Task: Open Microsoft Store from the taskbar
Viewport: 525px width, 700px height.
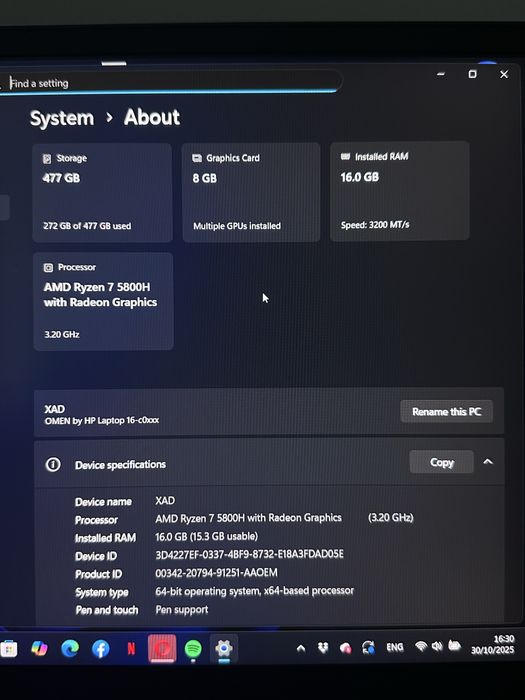Action: (x=8, y=650)
